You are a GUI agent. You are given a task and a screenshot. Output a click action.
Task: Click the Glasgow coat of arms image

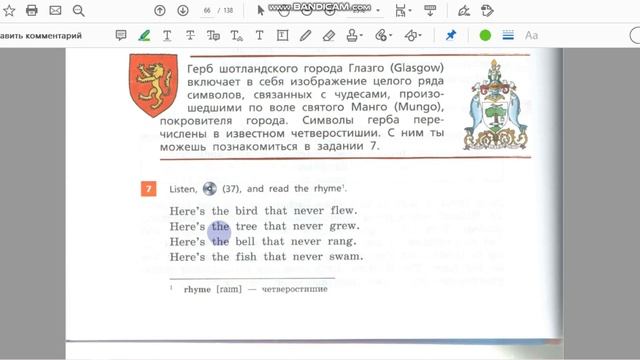click(495, 104)
